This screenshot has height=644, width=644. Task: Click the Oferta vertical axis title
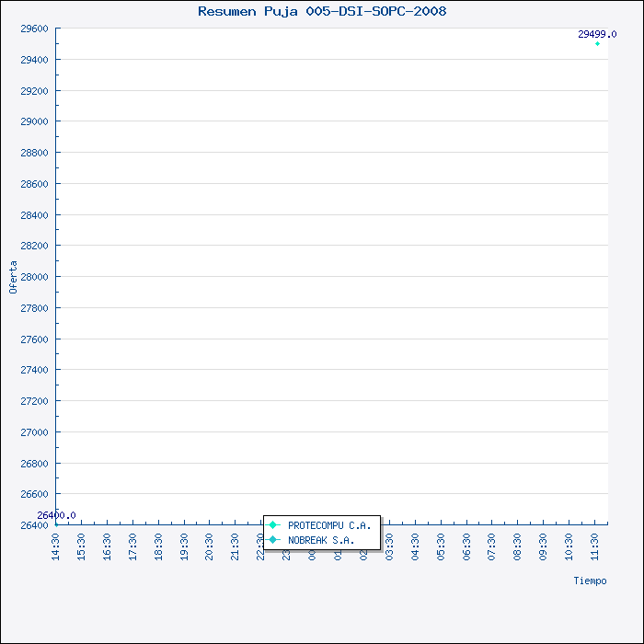13,276
